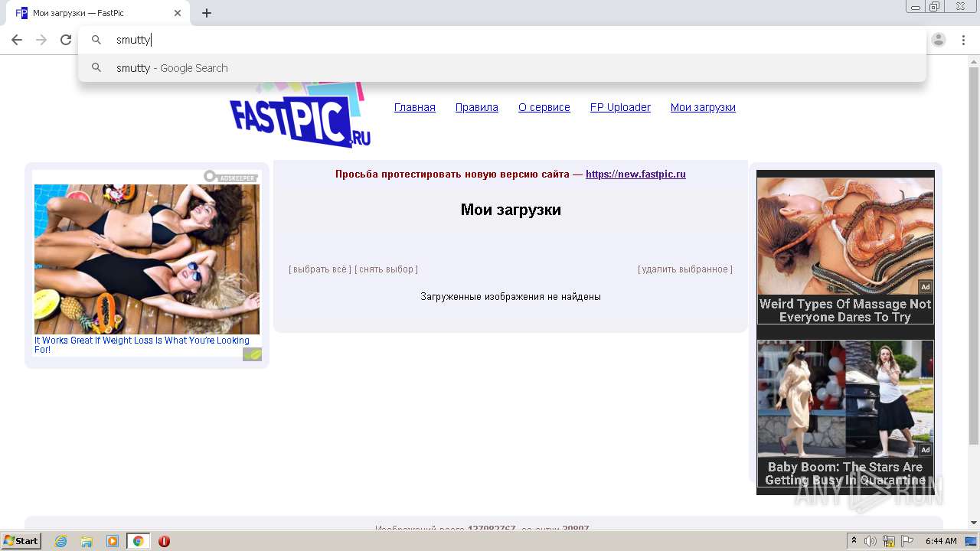Screen dimensions: 980x551
Task: Open the file explorer folder taskbar icon
Action: 87,541
